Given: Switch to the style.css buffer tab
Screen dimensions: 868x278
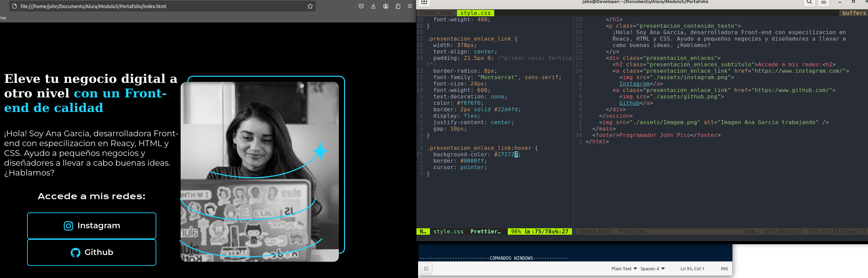Looking at the screenshot, I should pyautogui.click(x=475, y=13).
